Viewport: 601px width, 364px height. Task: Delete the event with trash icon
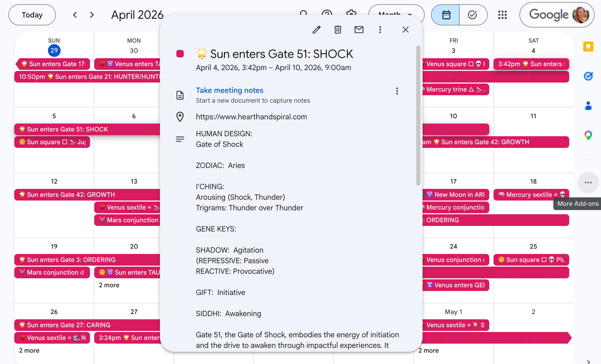point(338,30)
